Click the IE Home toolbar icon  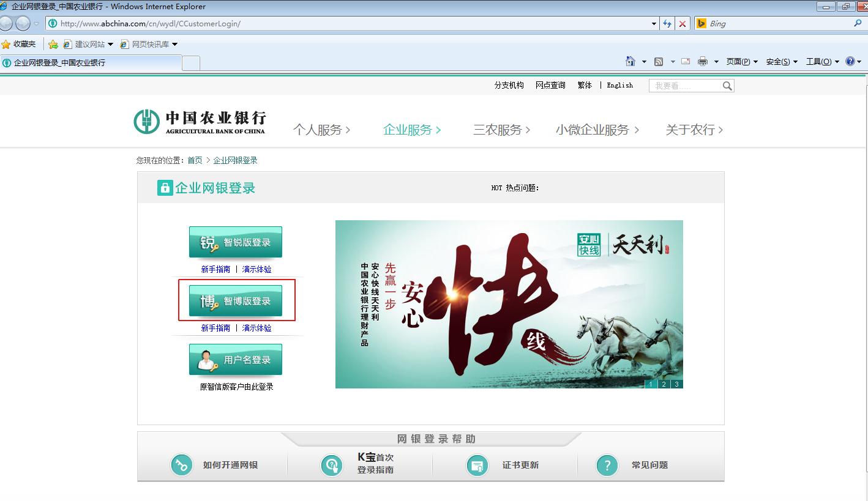tap(630, 61)
